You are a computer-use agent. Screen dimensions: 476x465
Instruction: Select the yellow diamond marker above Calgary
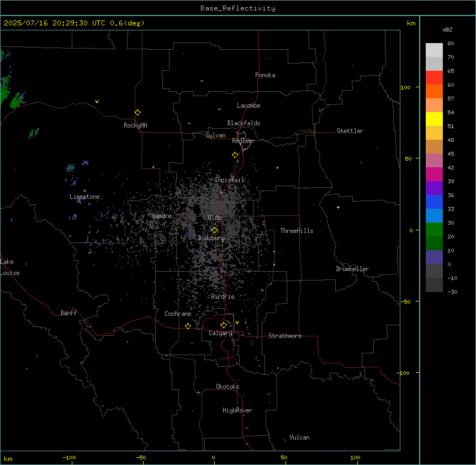[x=224, y=325]
